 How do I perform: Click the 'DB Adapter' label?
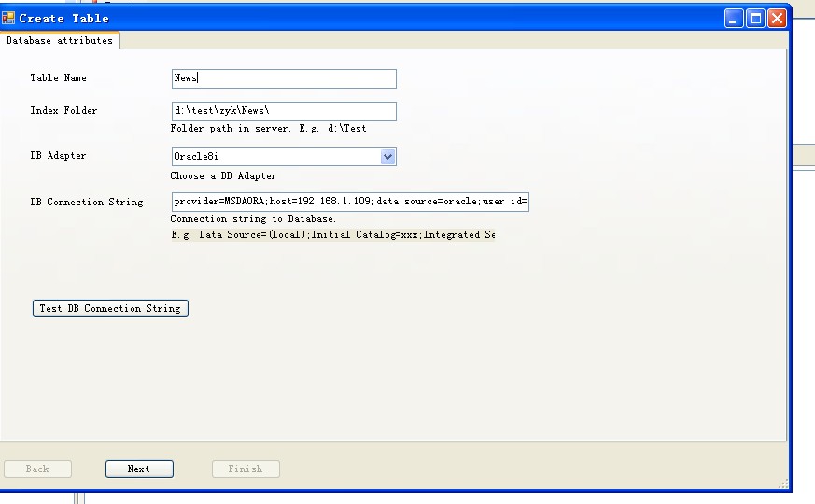click(x=58, y=155)
